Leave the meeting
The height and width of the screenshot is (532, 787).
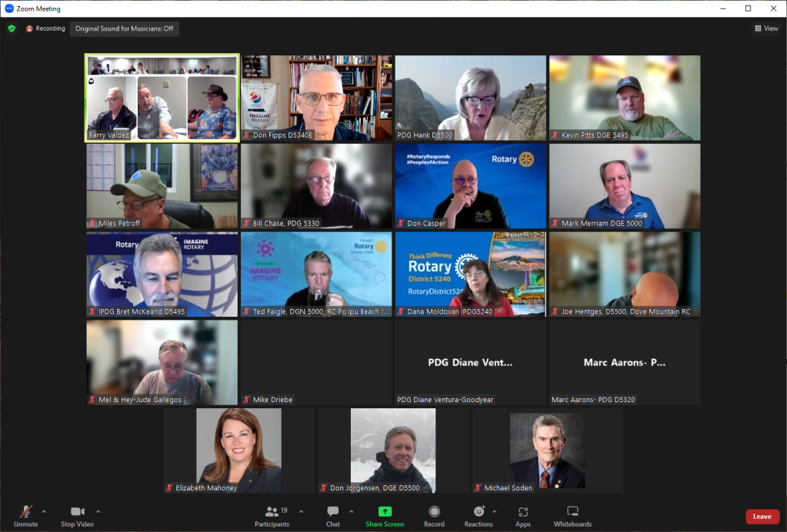click(762, 517)
